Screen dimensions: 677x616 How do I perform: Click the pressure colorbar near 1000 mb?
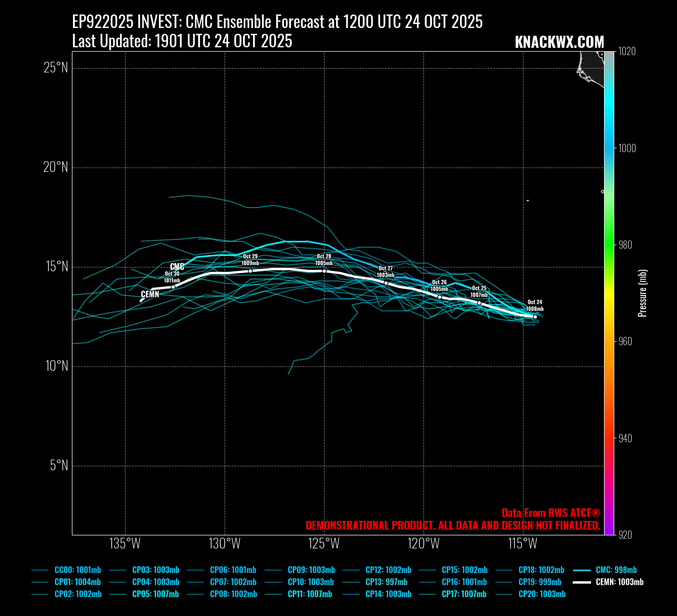pos(609,148)
